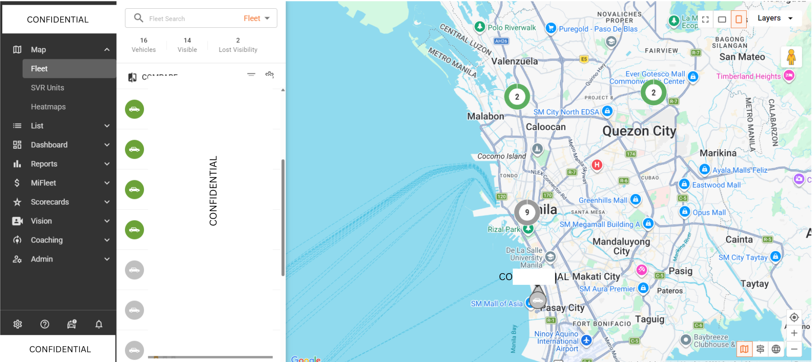Open SVR Units under Map

(x=47, y=88)
